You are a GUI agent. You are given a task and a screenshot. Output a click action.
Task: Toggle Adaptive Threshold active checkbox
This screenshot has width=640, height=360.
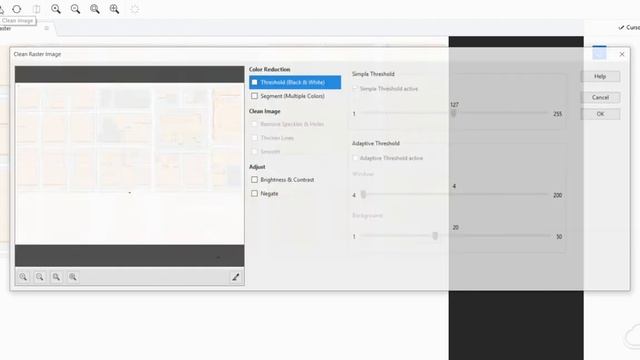[355, 158]
